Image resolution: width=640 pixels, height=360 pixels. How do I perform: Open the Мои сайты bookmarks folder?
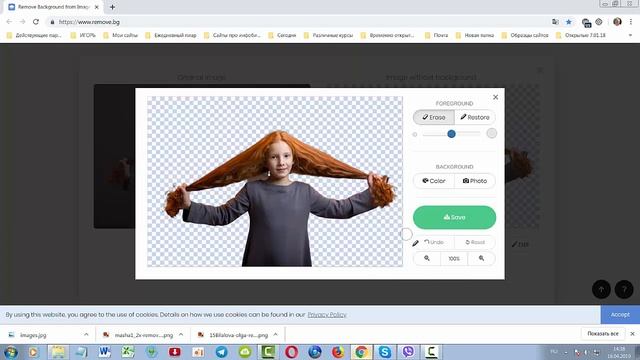click(120, 36)
